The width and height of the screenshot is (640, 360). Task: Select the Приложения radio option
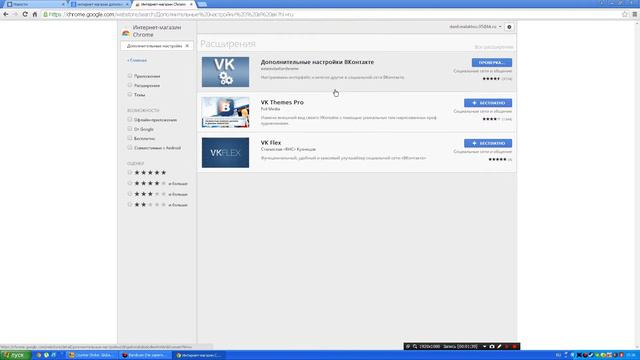130,76
